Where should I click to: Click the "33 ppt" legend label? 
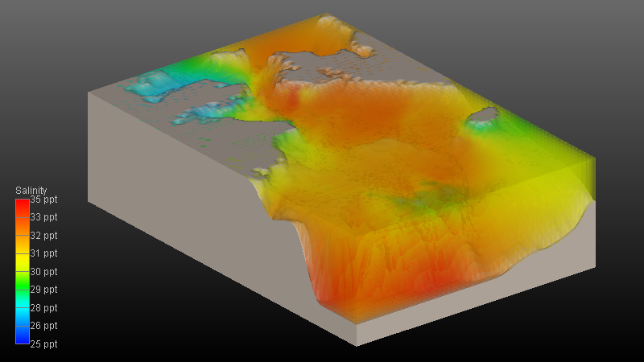pyautogui.click(x=44, y=217)
